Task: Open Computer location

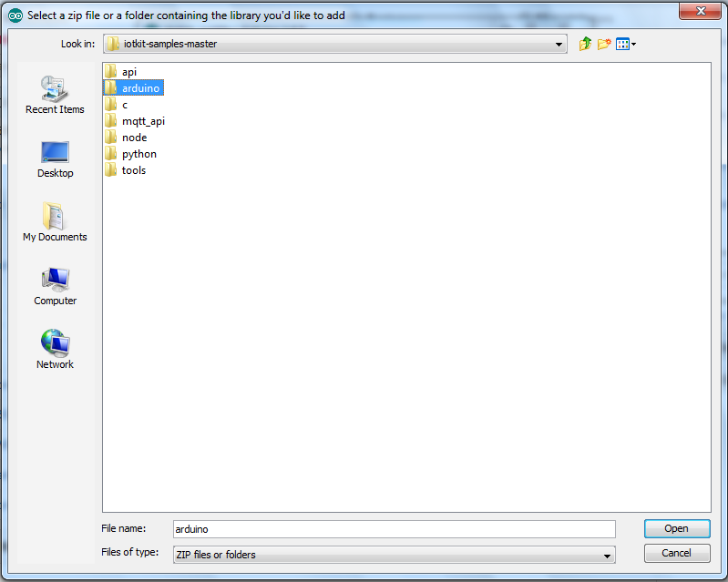Action: 55,286
